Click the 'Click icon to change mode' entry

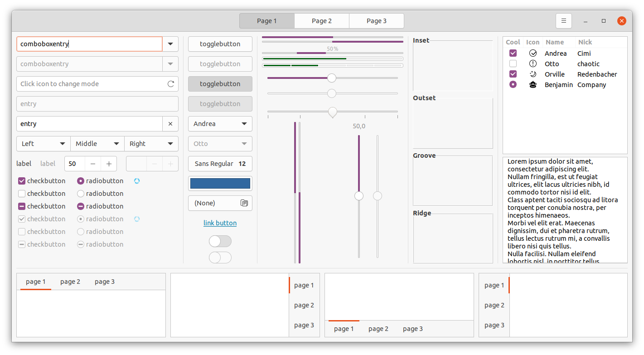[x=97, y=84]
